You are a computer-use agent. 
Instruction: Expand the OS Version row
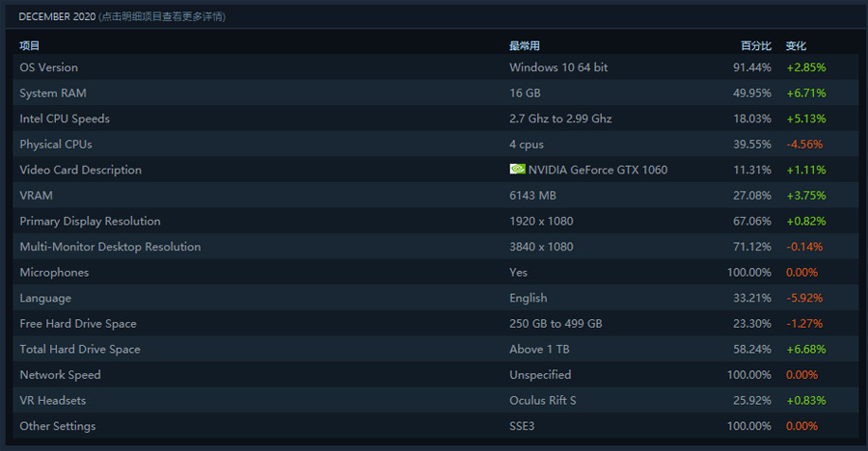pyautogui.click(x=435, y=66)
